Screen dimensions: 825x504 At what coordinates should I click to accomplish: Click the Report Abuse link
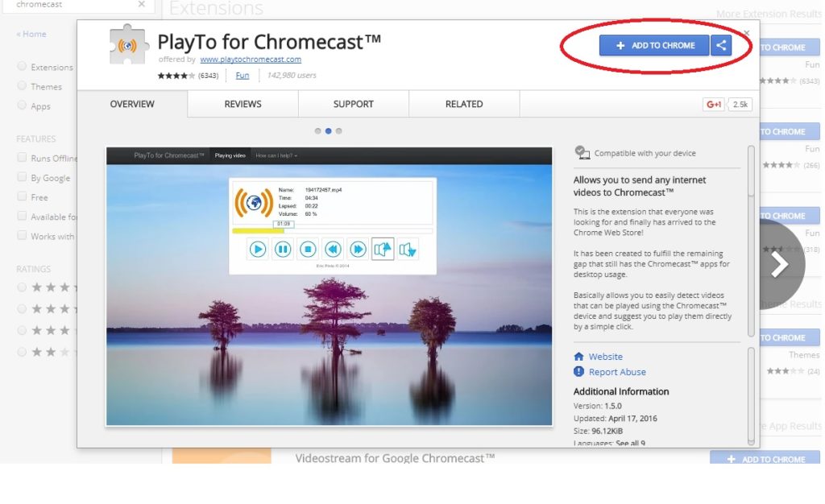pos(617,372)
